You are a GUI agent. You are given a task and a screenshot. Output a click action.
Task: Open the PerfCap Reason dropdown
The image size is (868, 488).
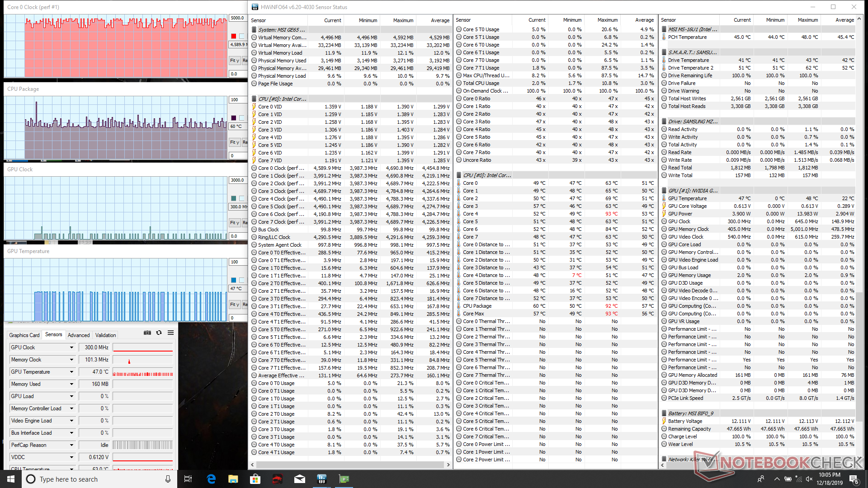(x=71, y=445)
